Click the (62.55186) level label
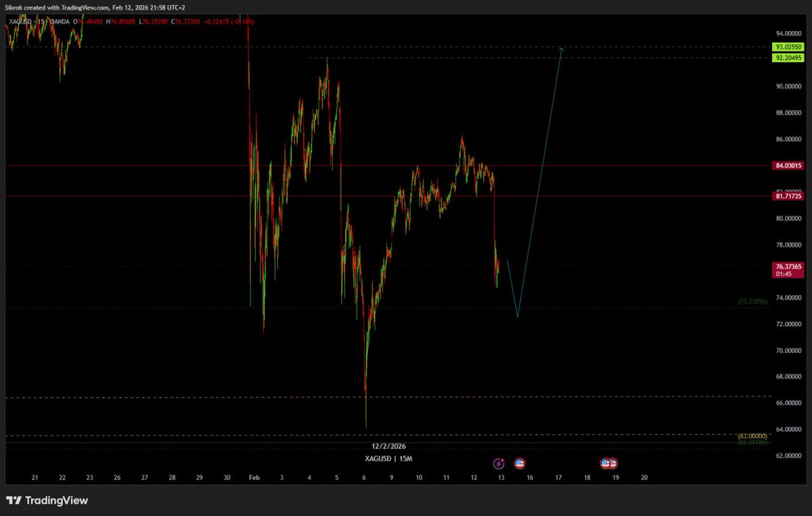812x516 pixels. click(x=752, y=442)
